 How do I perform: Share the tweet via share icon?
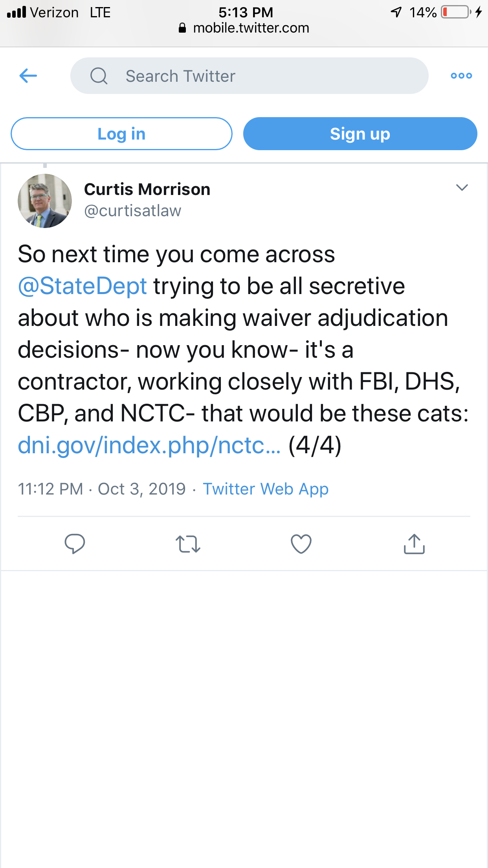[x=414, y=544]
